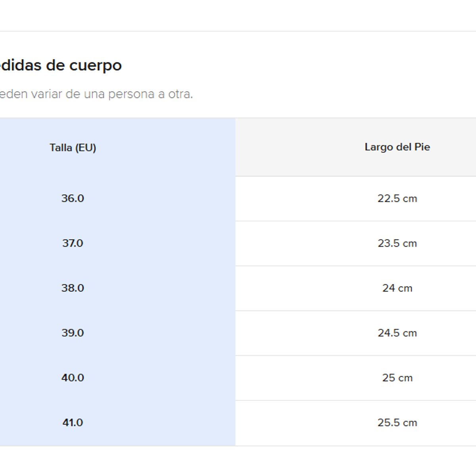Image resolution: width=476 pixels, height=476 pixels.
Task: Click "Pie" in the foot length header
Action: click(x=422, y=147)
